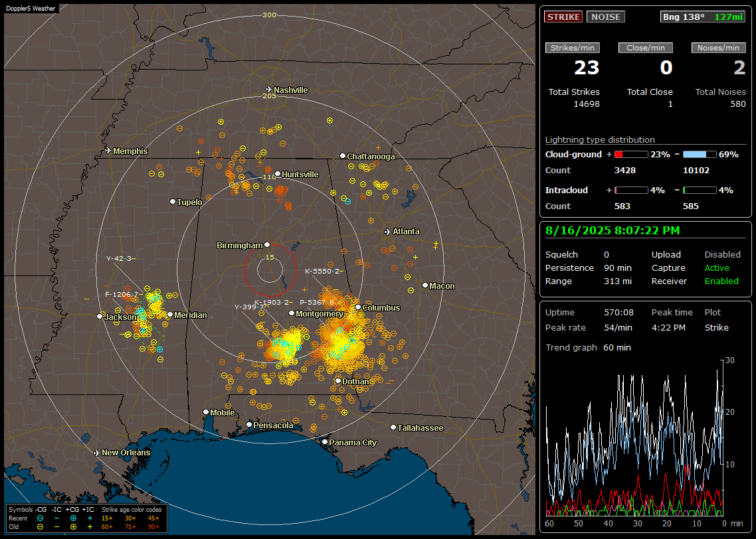Click the strike rate trend graph
The image size is (756, 539).
[634, 438]
